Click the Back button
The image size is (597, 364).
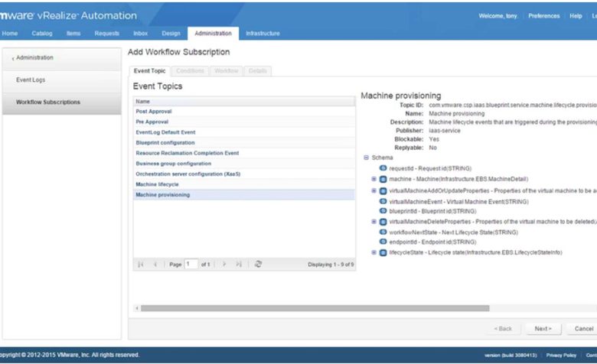point(503,329)
